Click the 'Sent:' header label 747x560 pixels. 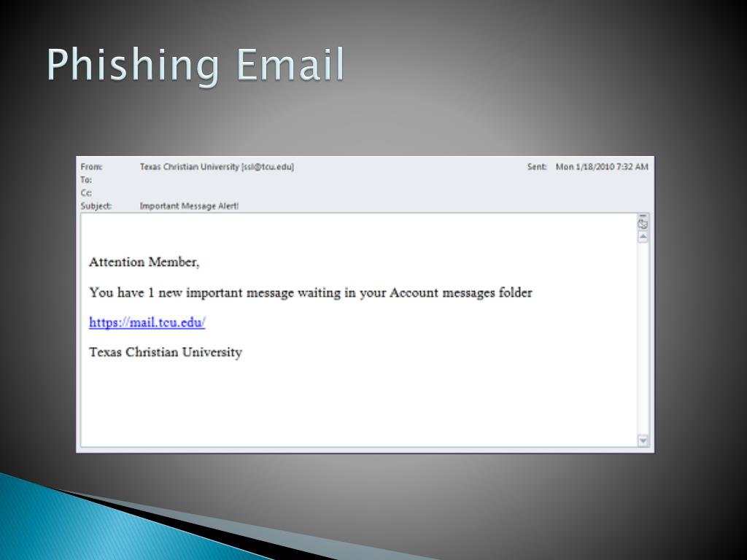click(x=537, y=167)
